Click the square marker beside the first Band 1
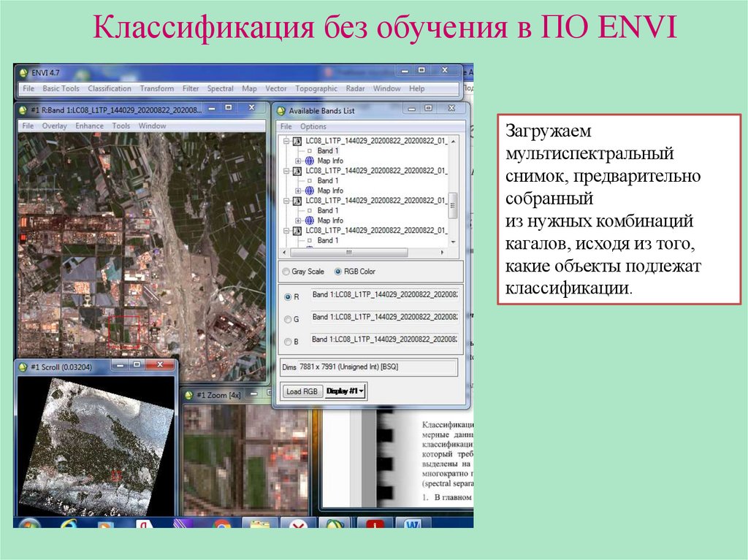 click(x=309, y=150)
